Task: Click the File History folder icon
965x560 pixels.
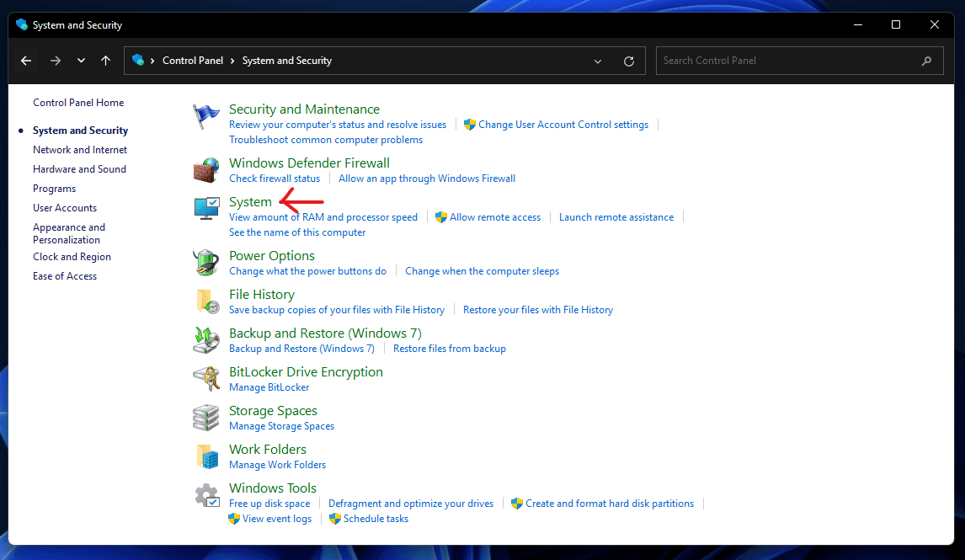Action: tap(207, 301)
